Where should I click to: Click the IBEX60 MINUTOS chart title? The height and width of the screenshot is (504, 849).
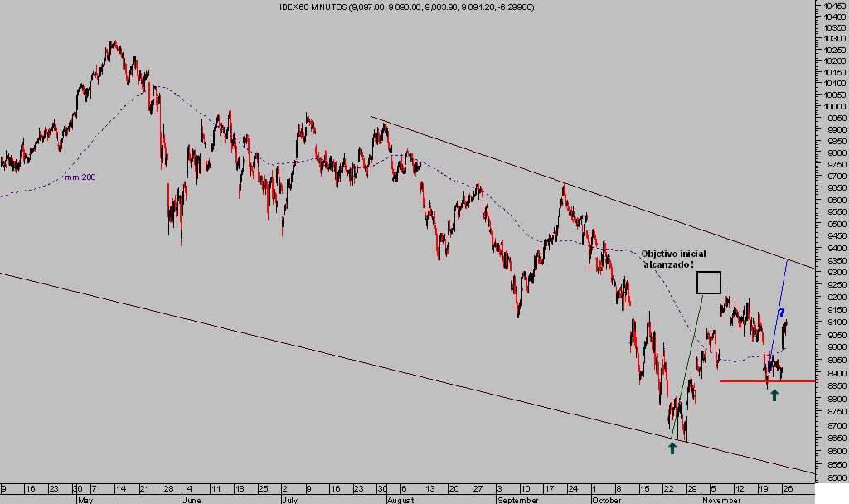(x=406, y=7)
